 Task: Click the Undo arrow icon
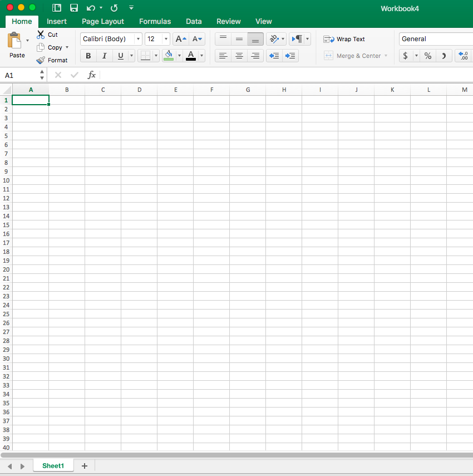(x=91, y=8)
